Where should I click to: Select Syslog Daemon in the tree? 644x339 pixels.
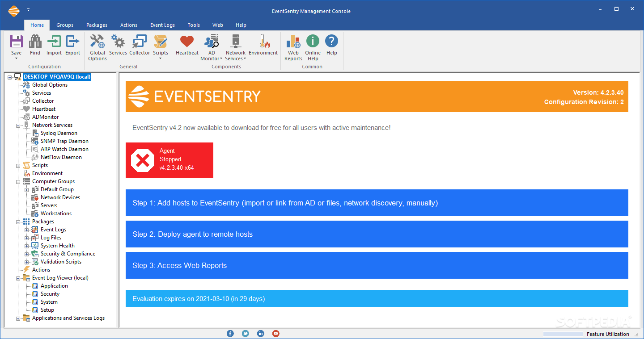[59, 133]
